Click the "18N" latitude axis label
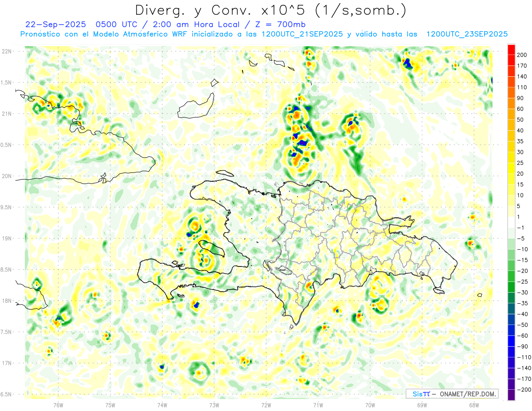The width and height of the screenshot is (532, 411). point(7,301)
